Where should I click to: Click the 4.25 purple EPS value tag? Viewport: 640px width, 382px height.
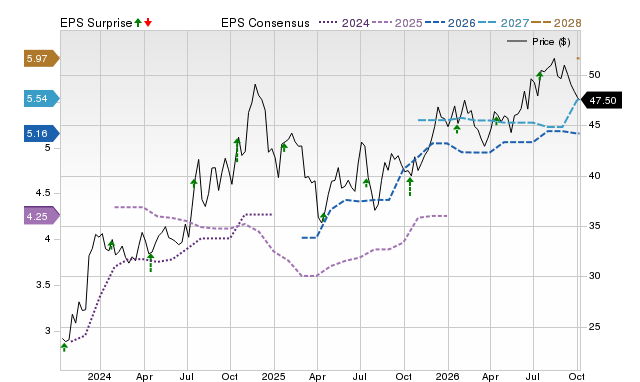coord(42,216)
